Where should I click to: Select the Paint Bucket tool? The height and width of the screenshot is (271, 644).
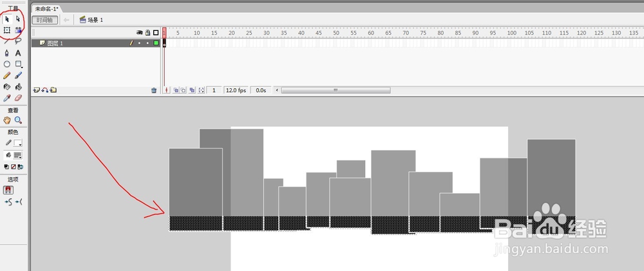point(18,87)
